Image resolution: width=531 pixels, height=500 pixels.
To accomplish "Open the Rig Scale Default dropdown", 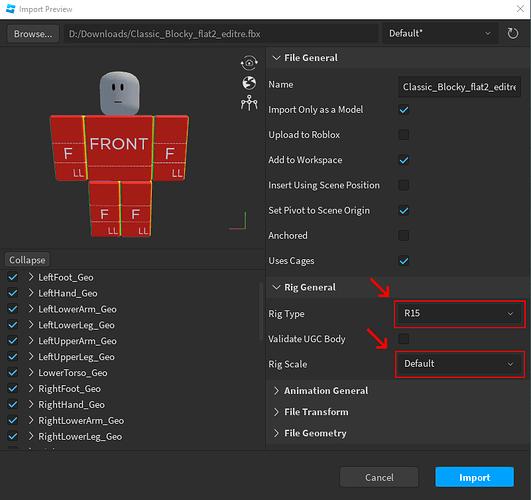I will (x=459, y=364).
